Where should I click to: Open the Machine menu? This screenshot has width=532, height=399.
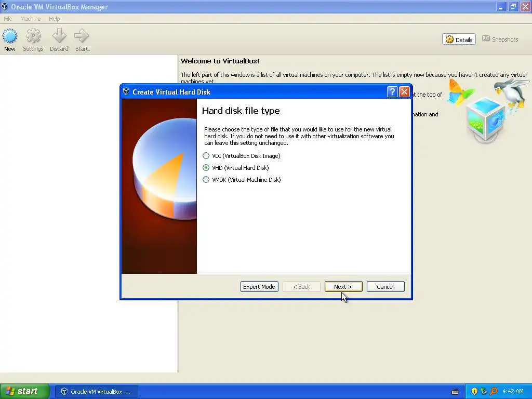pyautogui.click(x=30, y=19)
